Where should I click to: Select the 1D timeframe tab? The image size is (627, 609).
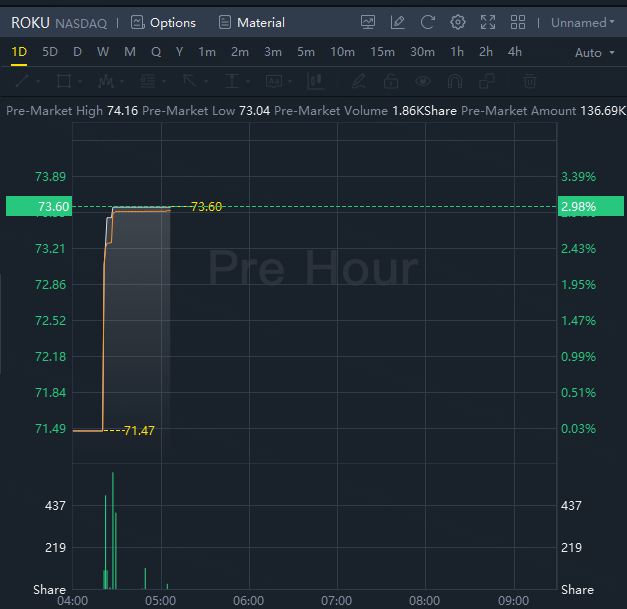(x=19, y=52)
